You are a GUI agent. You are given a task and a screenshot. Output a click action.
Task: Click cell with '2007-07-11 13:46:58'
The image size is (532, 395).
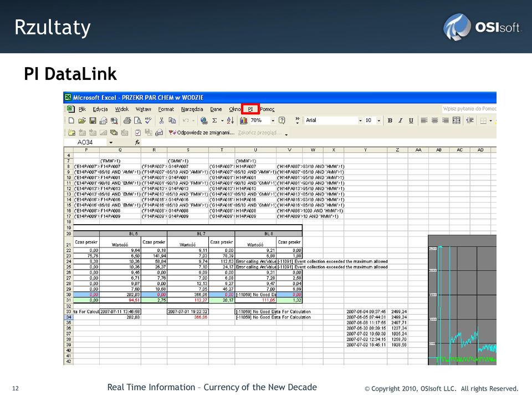[120, 311]
